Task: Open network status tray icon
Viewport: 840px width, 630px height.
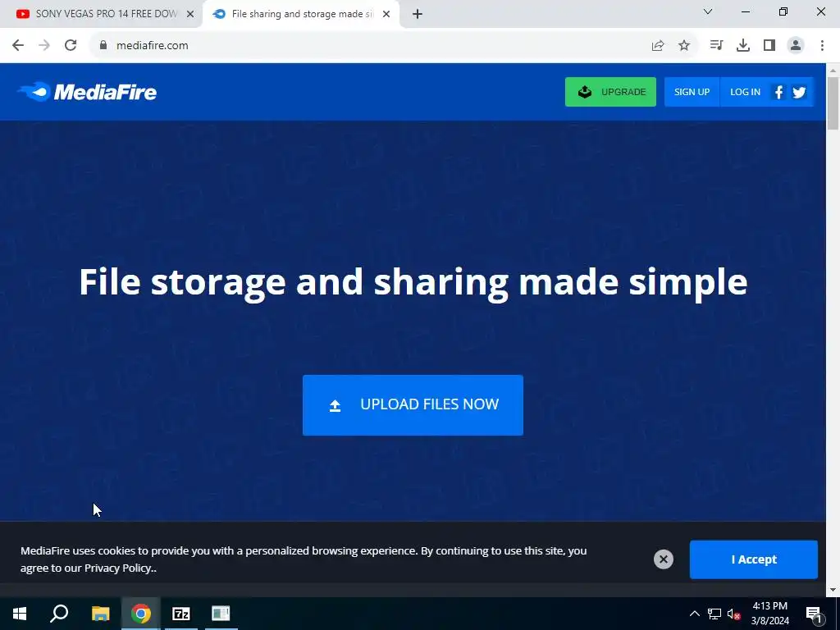Action: [x=714, y=614]
